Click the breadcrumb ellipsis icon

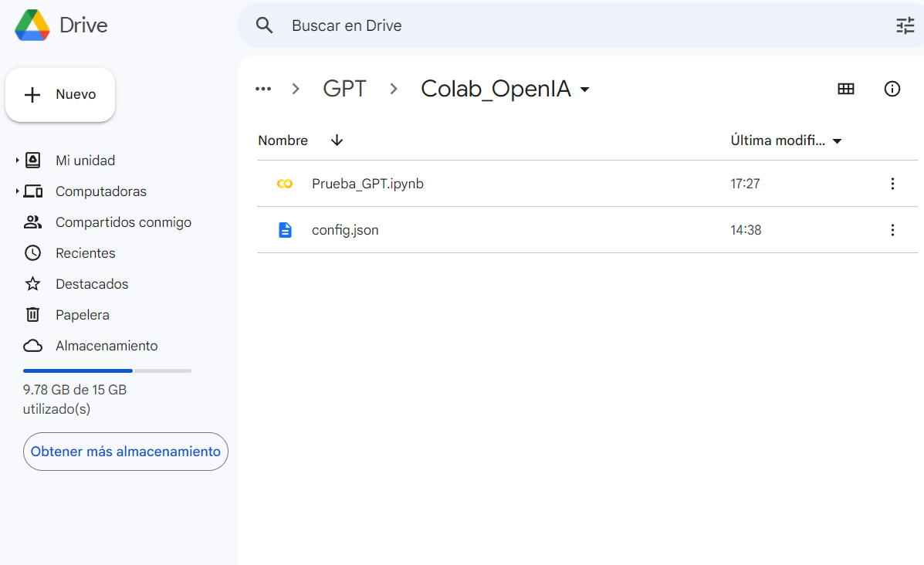[x=262, y=89]
